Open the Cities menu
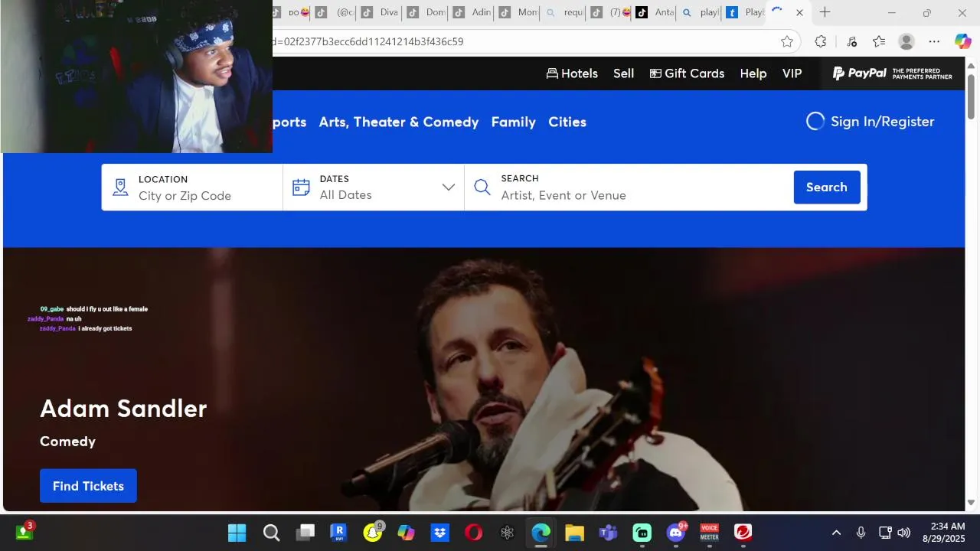Screen dimensions: 980x551 click(x=567, y=122)
